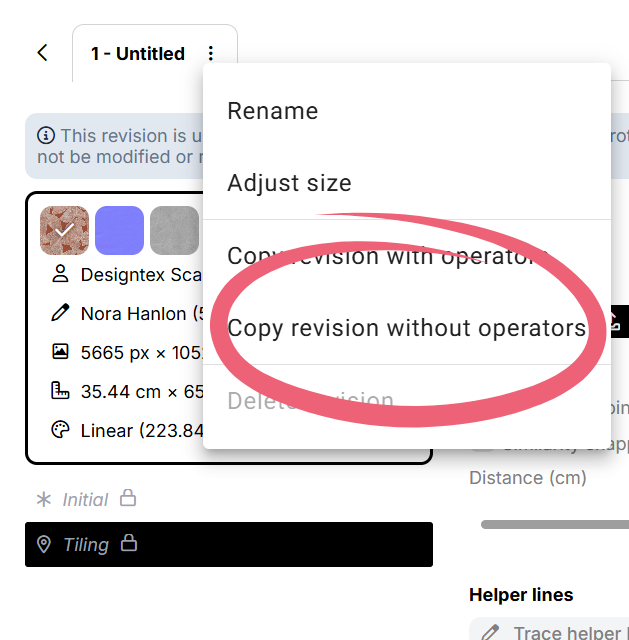Choose Rename from the context menu
629x640 pixels.
coord(272,111)
